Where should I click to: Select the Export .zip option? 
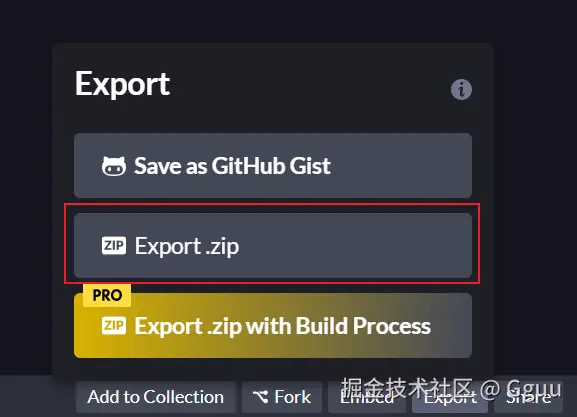(273, 245)
